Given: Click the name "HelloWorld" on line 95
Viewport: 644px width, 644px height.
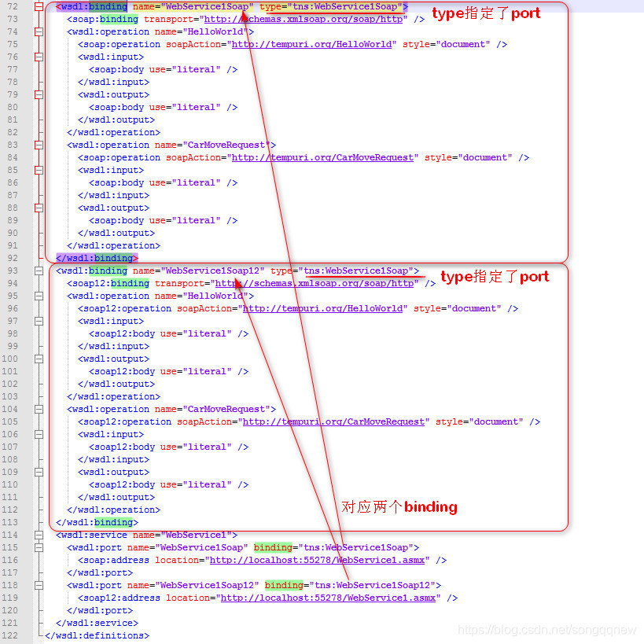Looking at the screenshot, I should (x=215, y=296).
